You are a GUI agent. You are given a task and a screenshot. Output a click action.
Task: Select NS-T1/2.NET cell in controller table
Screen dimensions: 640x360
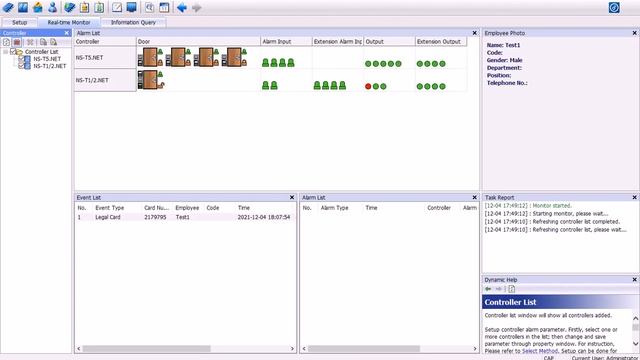coord(105,80)
